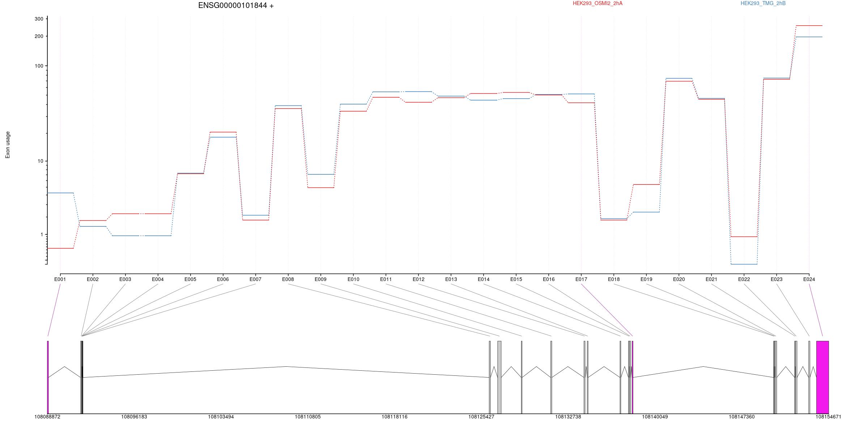Click the E016 exon label
Image resolution: width=868 pixels, height=434 pixels.
click(x=549, y=279)
